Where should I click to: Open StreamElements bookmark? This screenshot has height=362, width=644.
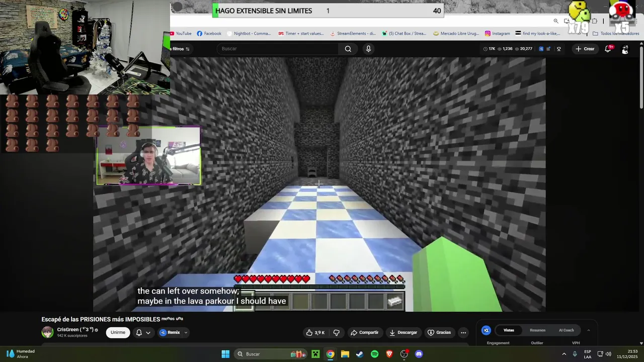click(353, 34)
